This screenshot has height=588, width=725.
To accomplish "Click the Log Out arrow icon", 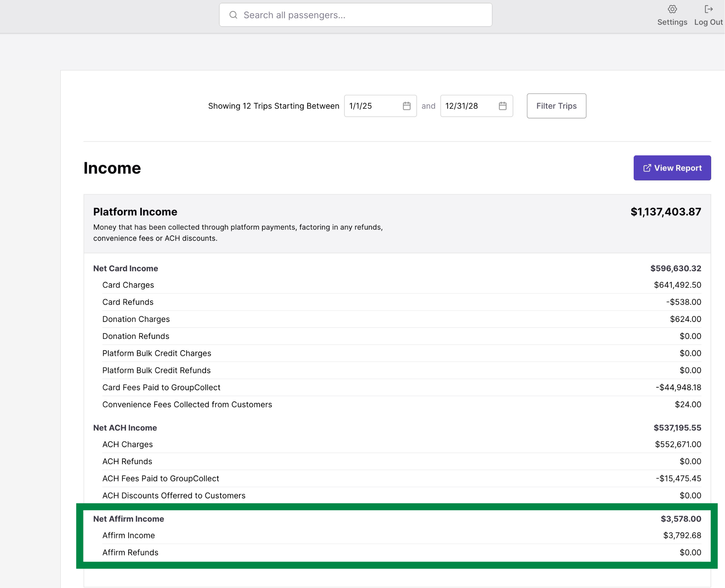I will [708, 9].
